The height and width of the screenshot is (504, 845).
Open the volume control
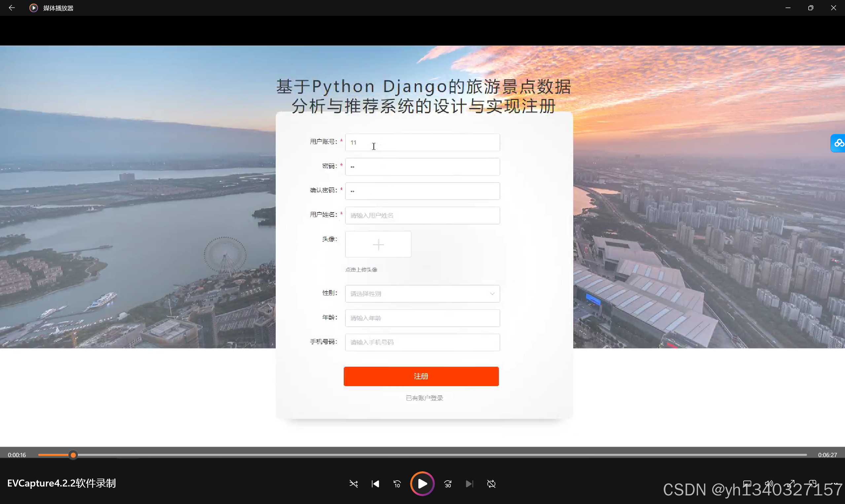click(x=768, y=484)
